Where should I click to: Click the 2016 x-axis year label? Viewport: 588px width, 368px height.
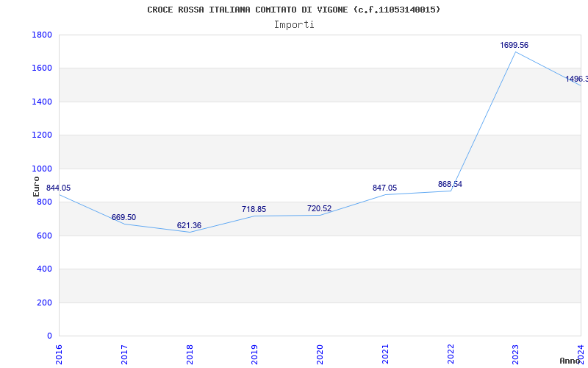tap(59, 354)
